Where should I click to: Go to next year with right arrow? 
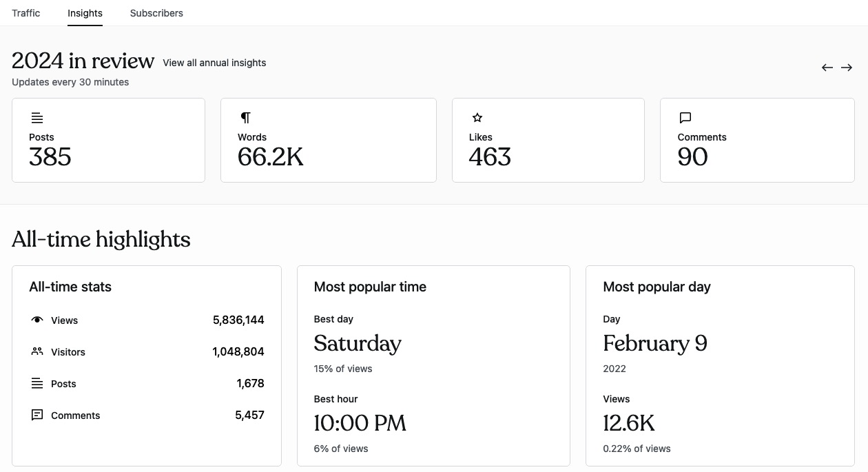[847, 68]
